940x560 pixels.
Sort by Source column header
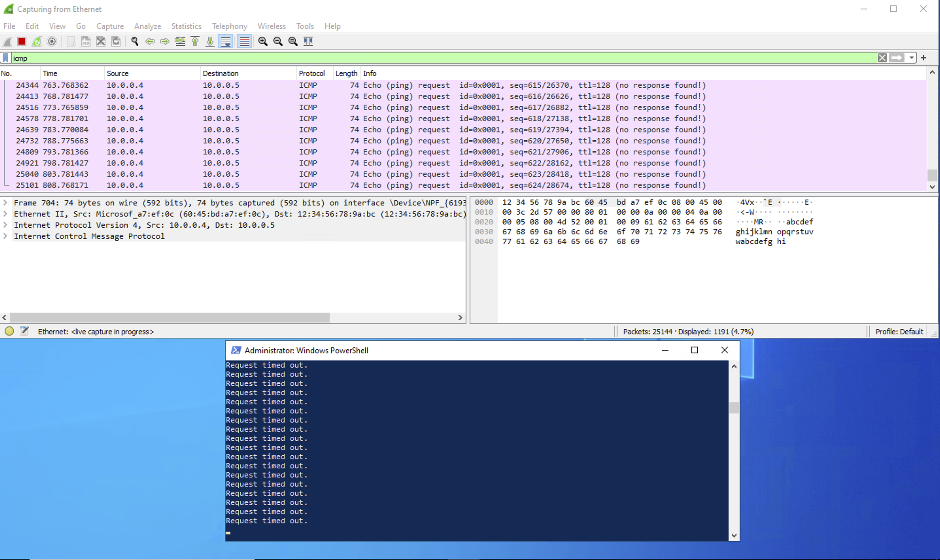click(x=152, y=73)
